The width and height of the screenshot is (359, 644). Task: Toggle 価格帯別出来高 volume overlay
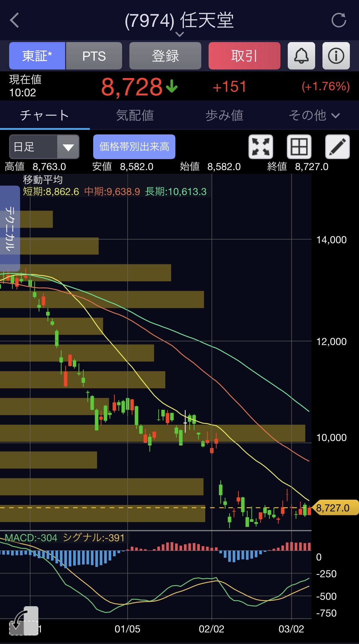134,147
